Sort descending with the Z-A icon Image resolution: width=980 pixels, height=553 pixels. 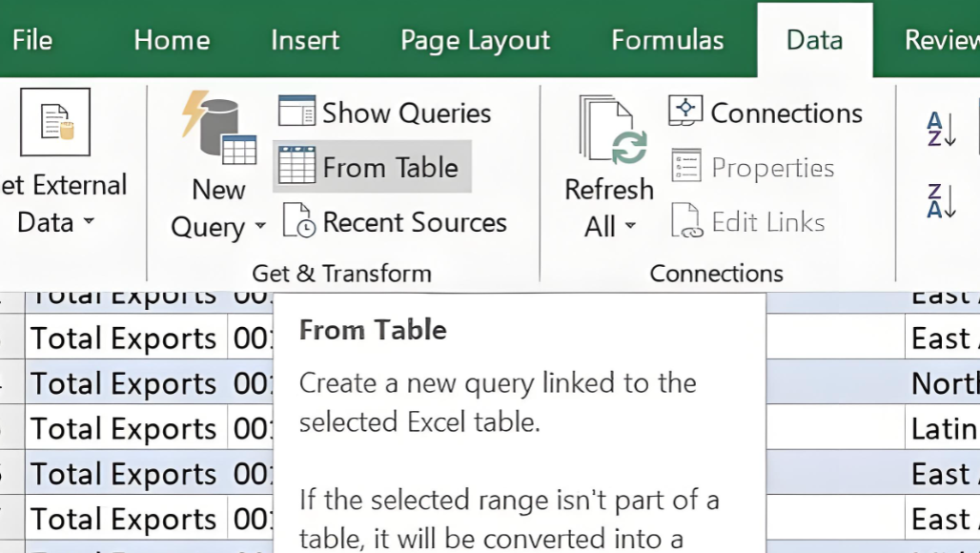(x=942, y=201)
